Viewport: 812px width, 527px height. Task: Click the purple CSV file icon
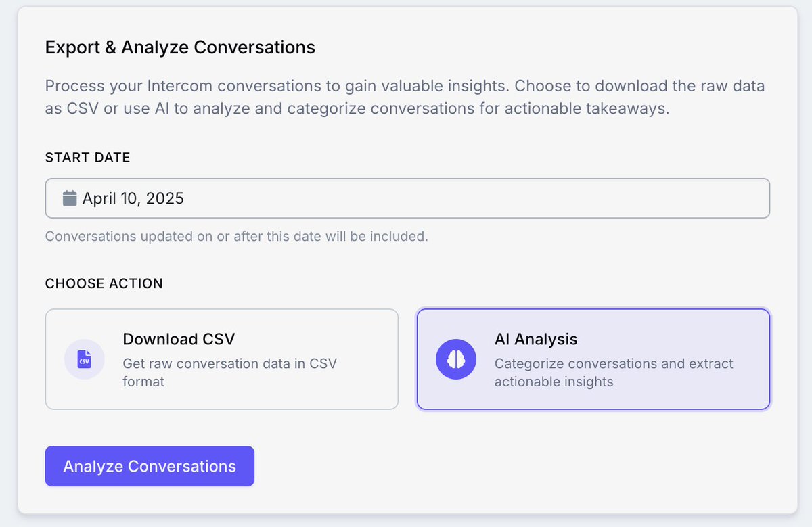84,359
